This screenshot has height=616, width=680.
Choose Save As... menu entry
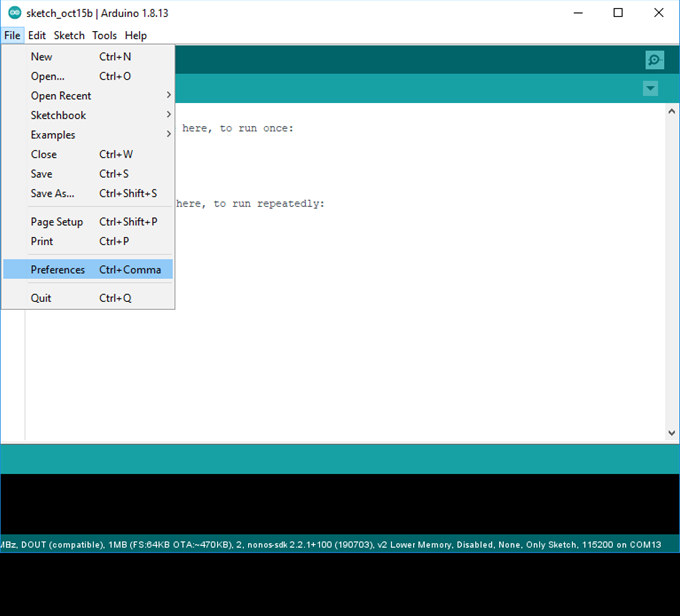coord(88,193)
